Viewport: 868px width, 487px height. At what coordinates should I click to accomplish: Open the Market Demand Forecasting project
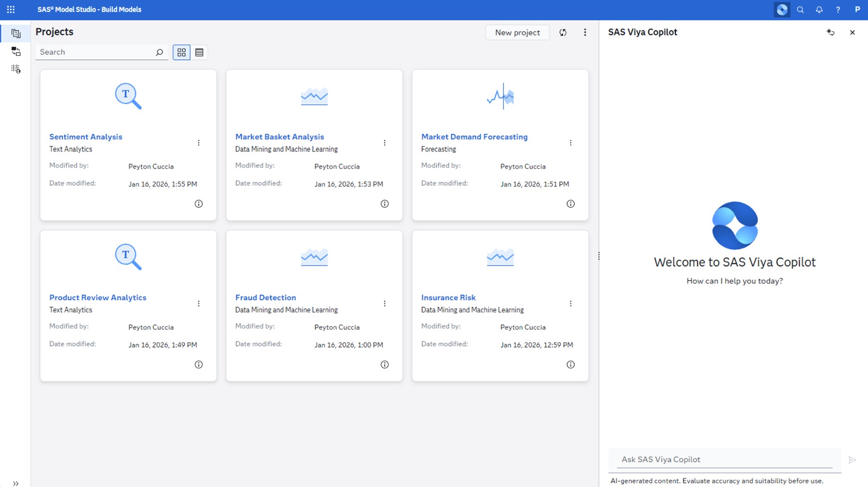pos(474,137)
